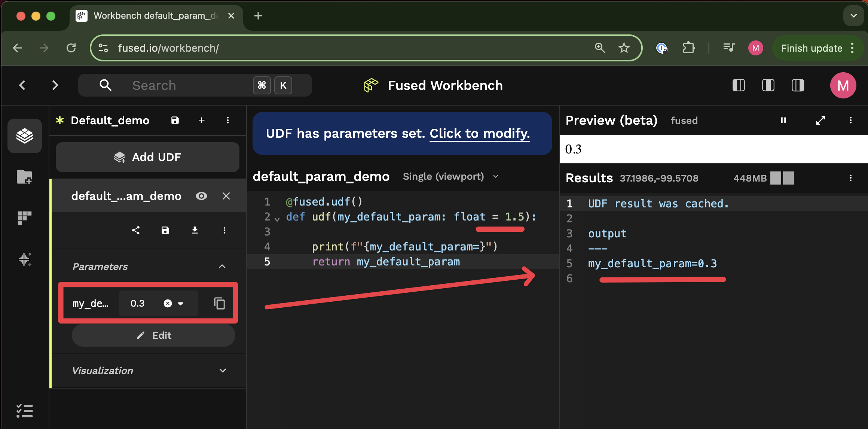Bookmark this page with star icon
This screenshot has height=429, width=868.
click(x=624, y=48)
